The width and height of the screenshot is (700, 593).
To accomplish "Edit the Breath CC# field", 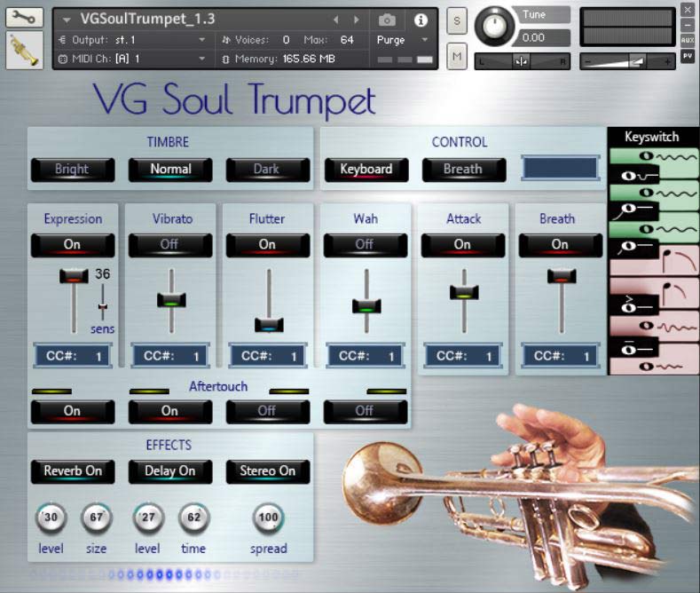I will click(x=561, y=356).
